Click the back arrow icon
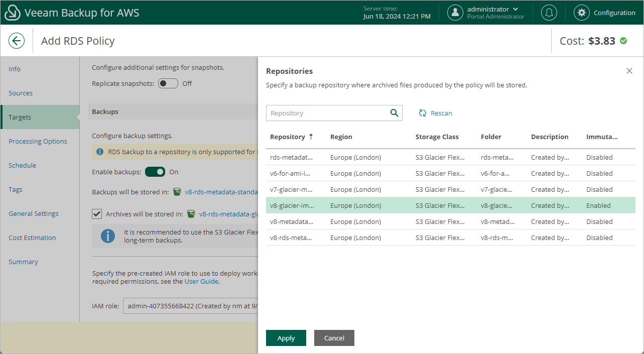The image size is (644, 354). [x=17, y=41]
